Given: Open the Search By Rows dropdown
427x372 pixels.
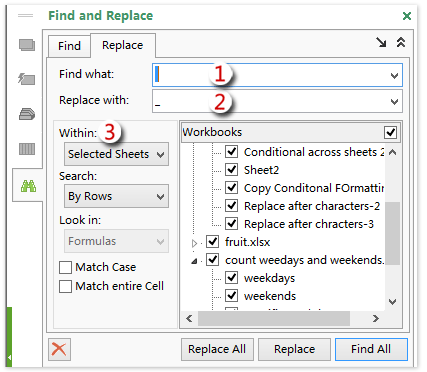Looking at the screenshot, I should (116, 196).
